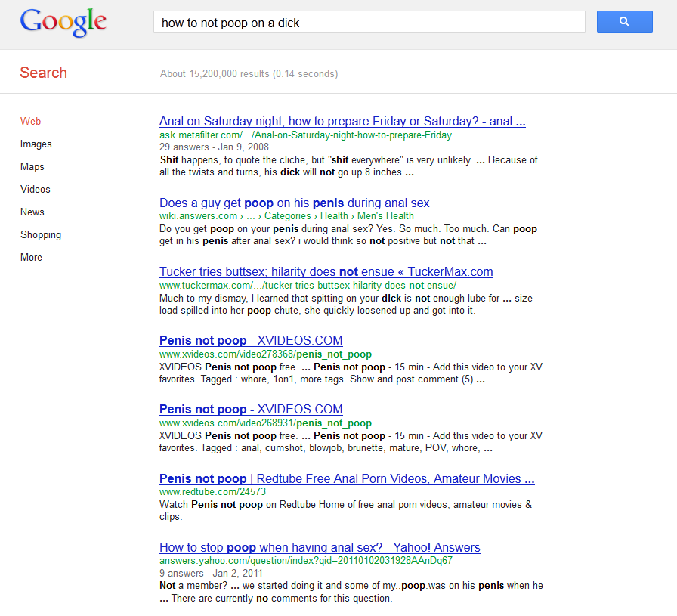Open the XVIDEOS result title above the video268931 URL

251,409
